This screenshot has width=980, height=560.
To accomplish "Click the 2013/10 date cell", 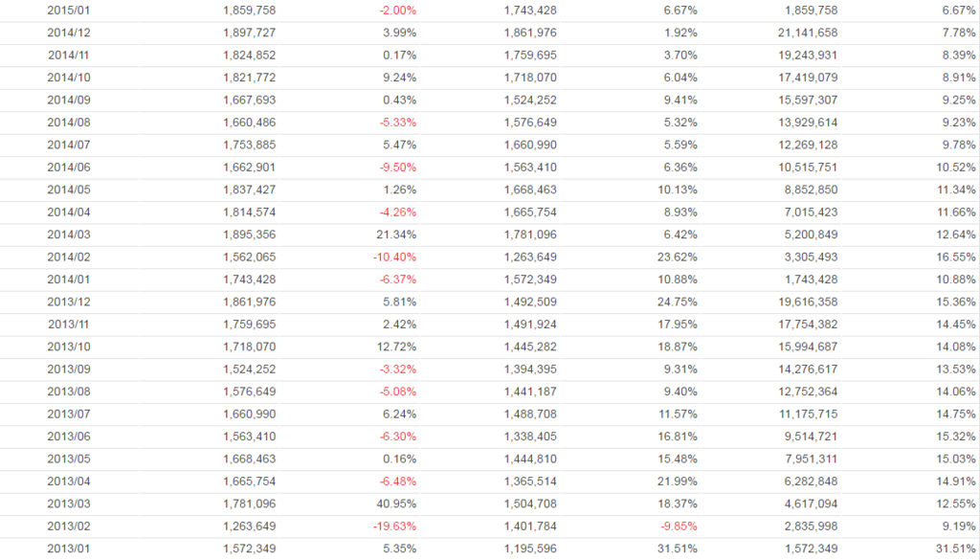I will coord(68,347).
